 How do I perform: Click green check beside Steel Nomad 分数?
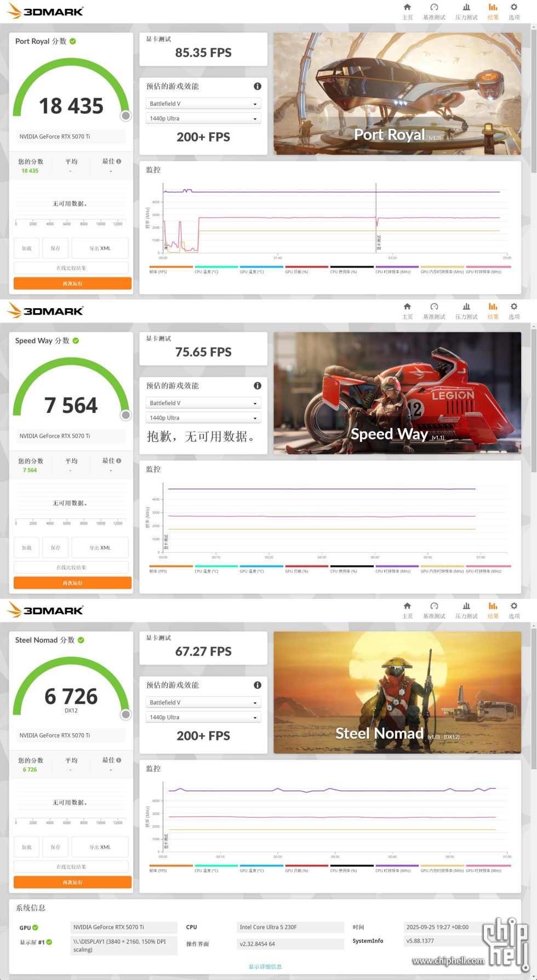point(81,640)
